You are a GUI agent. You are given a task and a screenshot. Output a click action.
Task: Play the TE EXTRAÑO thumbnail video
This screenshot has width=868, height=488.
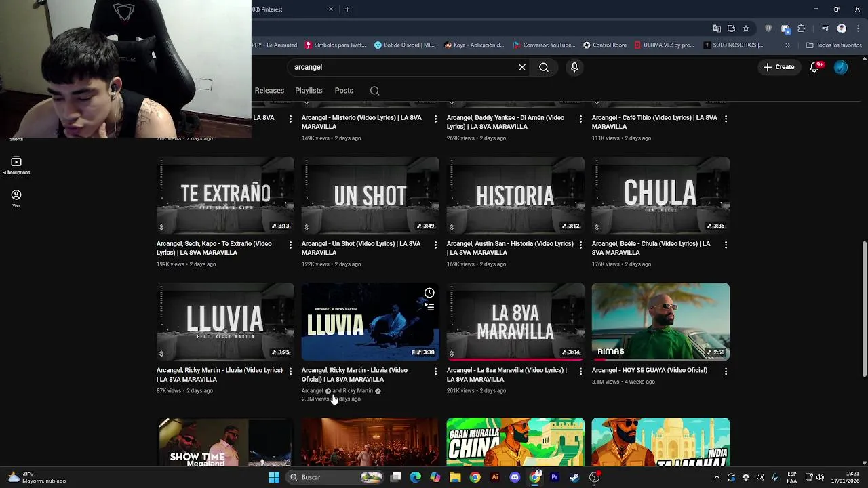point(225,195)
